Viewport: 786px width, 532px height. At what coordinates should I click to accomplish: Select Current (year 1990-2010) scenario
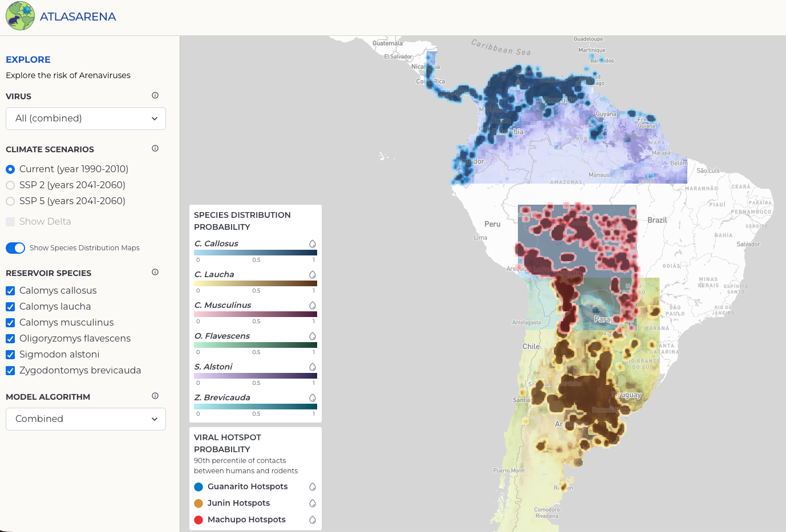click(10, 169)
